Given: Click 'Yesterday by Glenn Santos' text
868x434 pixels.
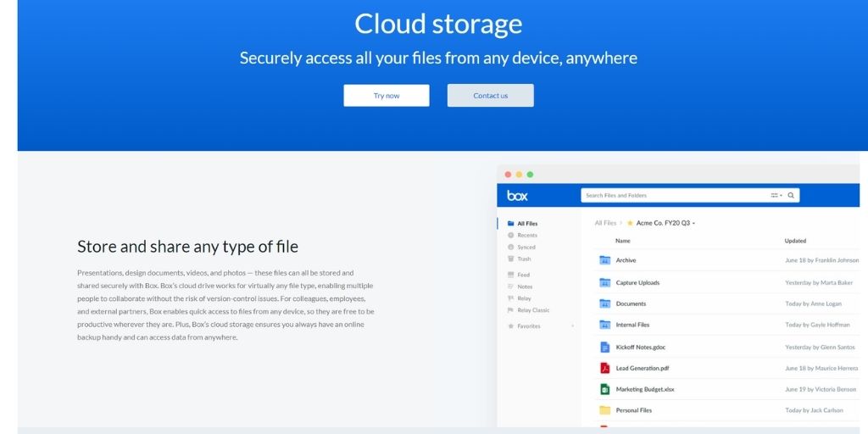Looking at the screenshot, I should click(x=820, y=347).
